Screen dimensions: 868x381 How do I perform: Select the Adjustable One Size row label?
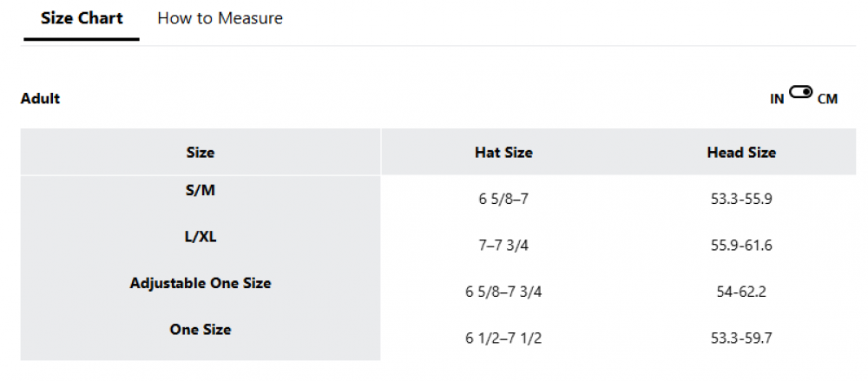pos(200,283)
